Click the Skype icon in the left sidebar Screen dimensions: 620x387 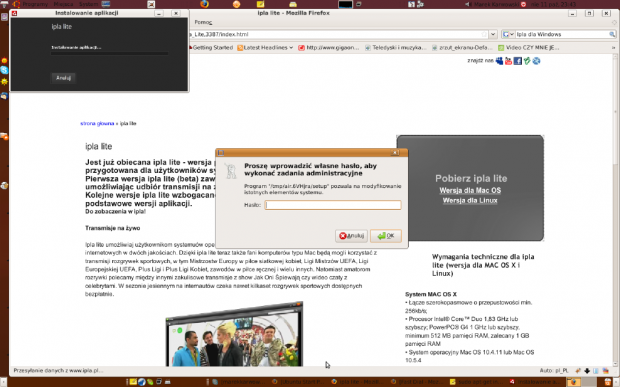(4, 70)
